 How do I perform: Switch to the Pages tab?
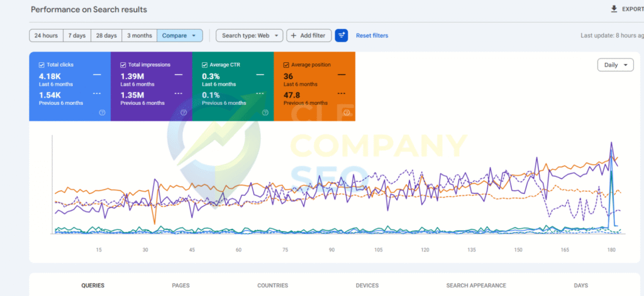(x=180, y=285)
